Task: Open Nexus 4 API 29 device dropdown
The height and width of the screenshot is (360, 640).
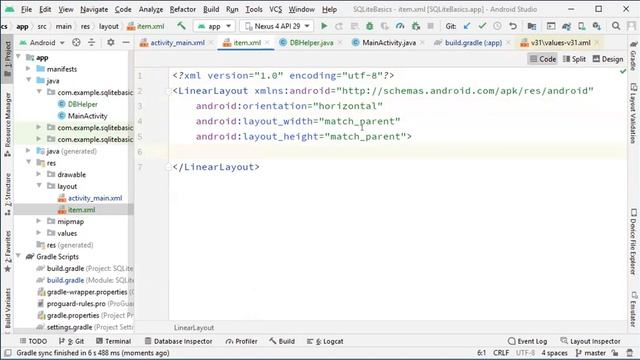Action: pos(277,26)
